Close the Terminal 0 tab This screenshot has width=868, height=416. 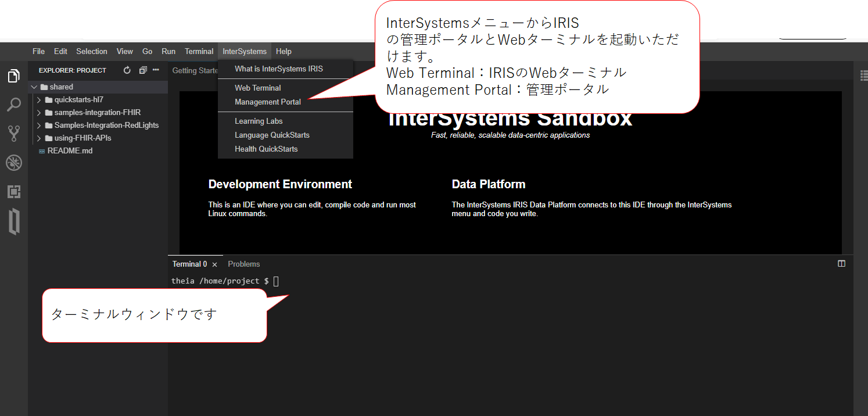pos(214,264)
